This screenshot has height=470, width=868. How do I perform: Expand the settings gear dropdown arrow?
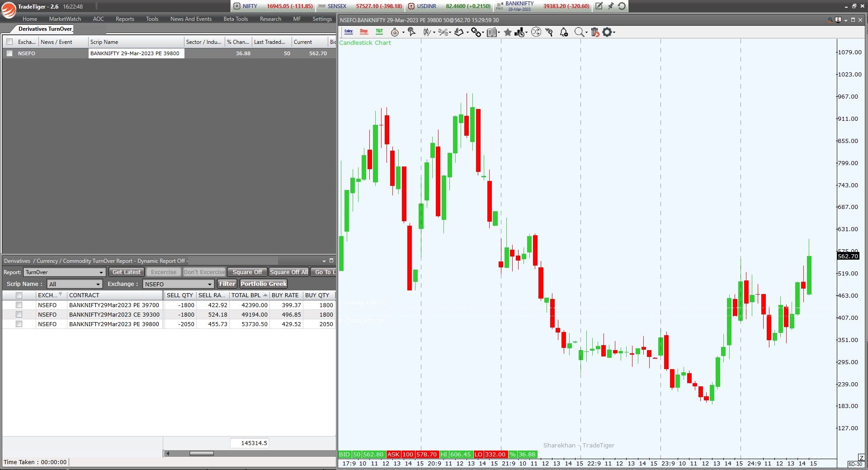[614, 33]
